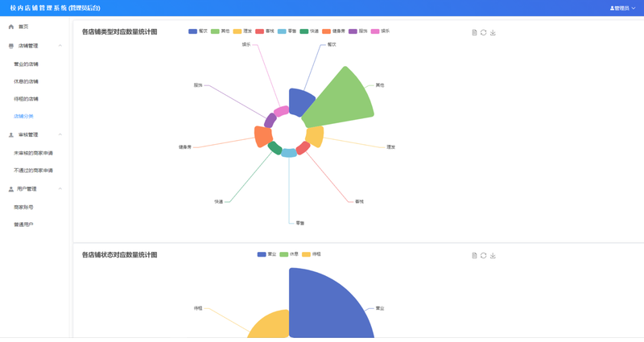This screenshot has width=644, height=342.
Task: Click the yellow 待租 swatch in the status legend
Action: 306,254
